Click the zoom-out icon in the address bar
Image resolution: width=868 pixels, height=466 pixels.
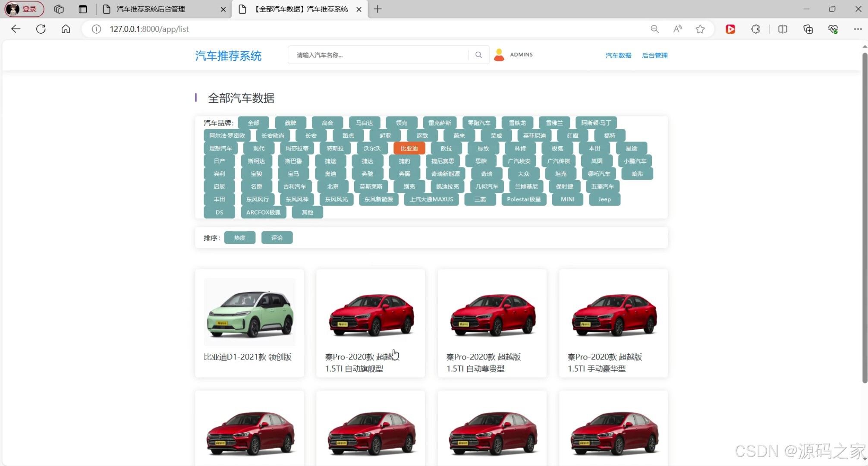(654, 29)
